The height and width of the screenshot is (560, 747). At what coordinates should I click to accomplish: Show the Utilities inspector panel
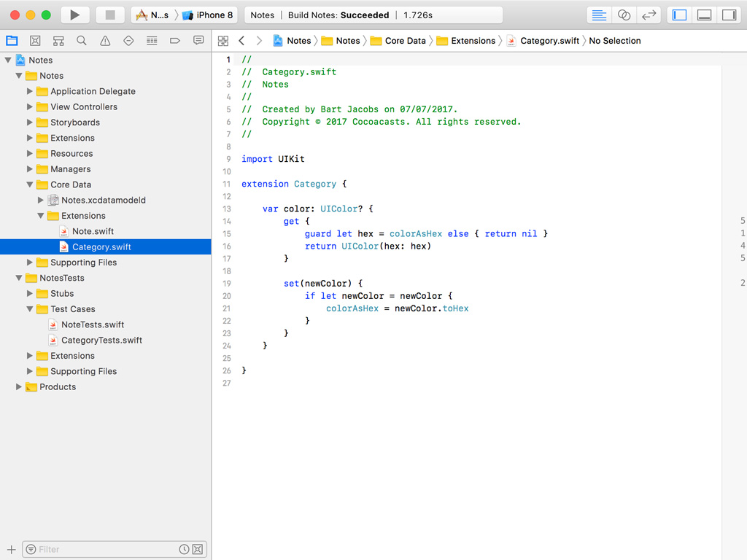728,15
